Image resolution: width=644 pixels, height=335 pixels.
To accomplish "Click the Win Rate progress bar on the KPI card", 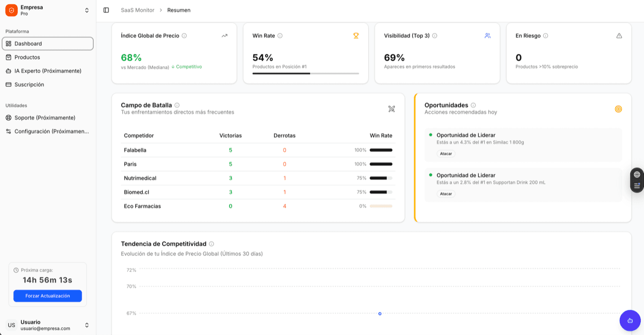I will pyautogui.click(x=305, y=73).
